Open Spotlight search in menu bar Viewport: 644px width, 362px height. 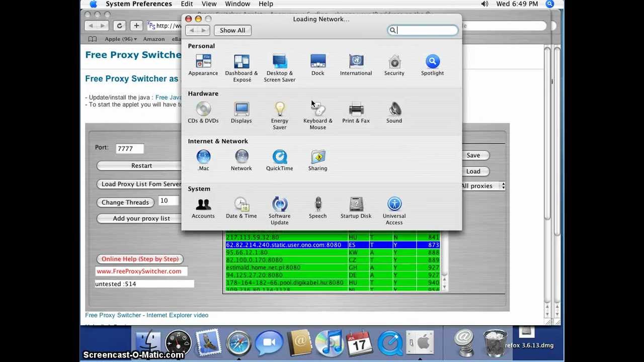pos(550,4)
